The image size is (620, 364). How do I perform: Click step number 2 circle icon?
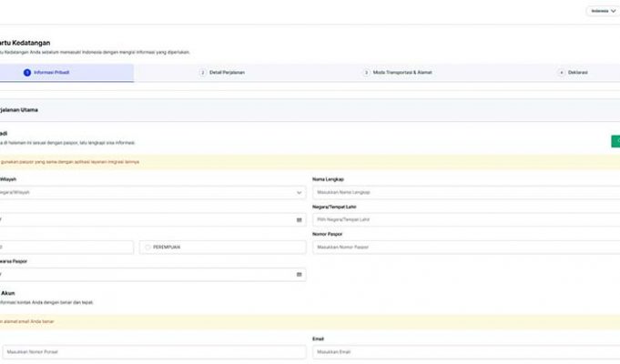(x=202, y=72)
